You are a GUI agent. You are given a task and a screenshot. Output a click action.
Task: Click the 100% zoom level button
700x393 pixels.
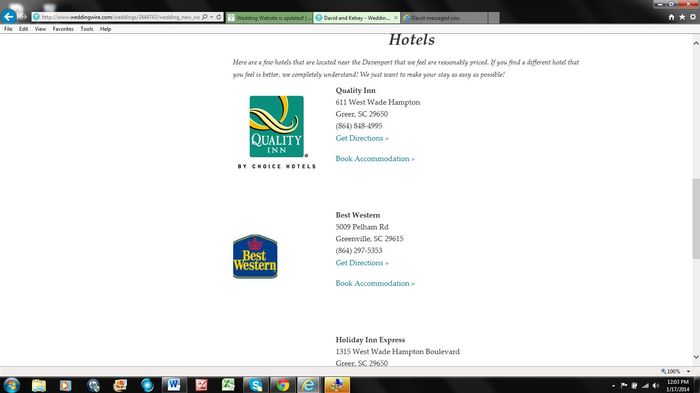coord(671,371)
